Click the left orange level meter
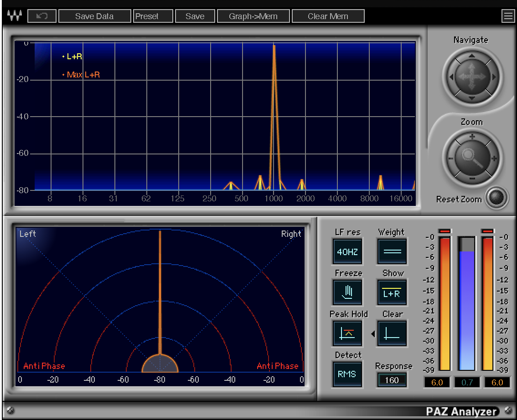 (x=445, y=304)
